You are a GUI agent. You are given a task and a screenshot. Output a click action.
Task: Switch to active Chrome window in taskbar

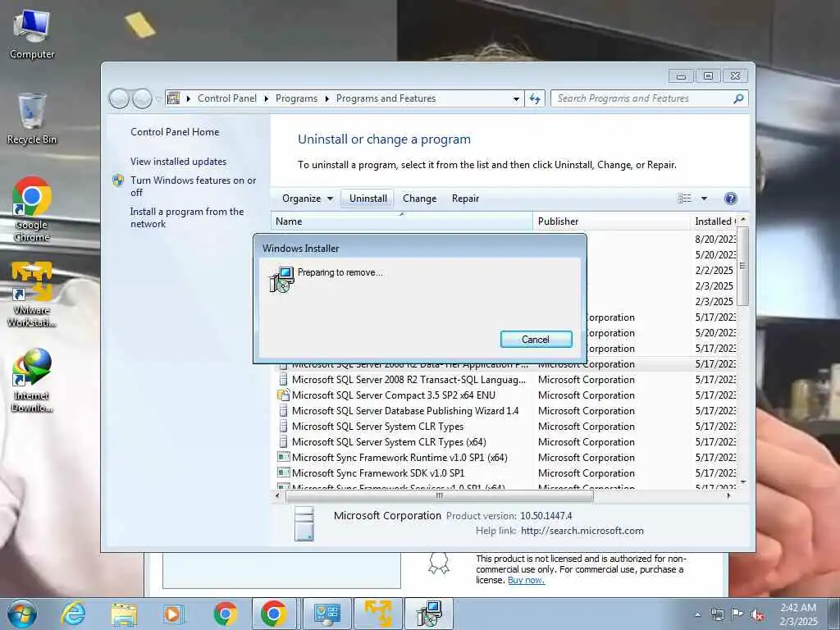point(274,614)
